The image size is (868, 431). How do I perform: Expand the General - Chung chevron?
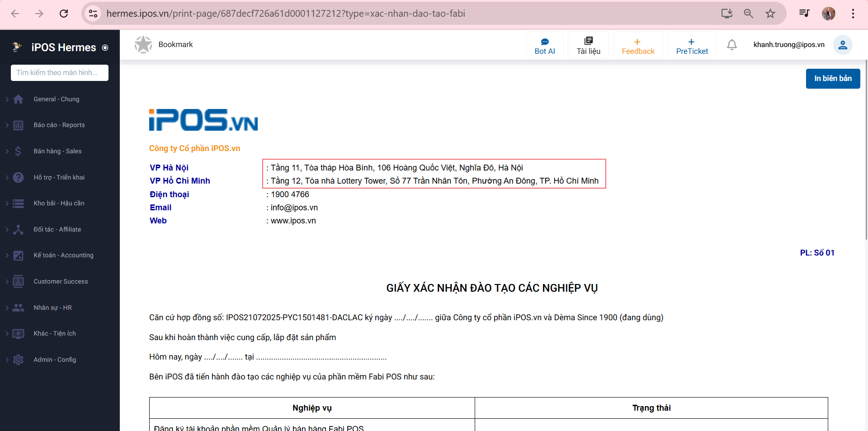[x=7, y=99]
